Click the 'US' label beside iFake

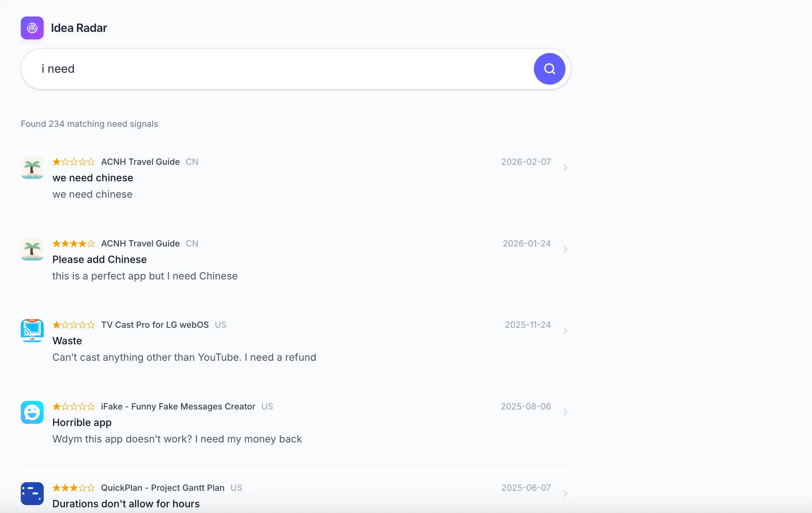267,407
